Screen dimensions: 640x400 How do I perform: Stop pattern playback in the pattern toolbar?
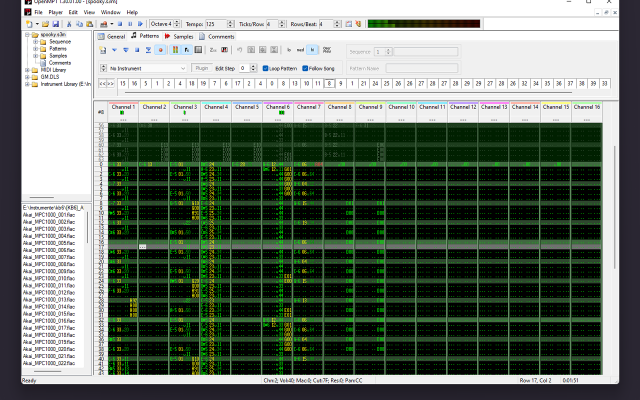point(137,50)
